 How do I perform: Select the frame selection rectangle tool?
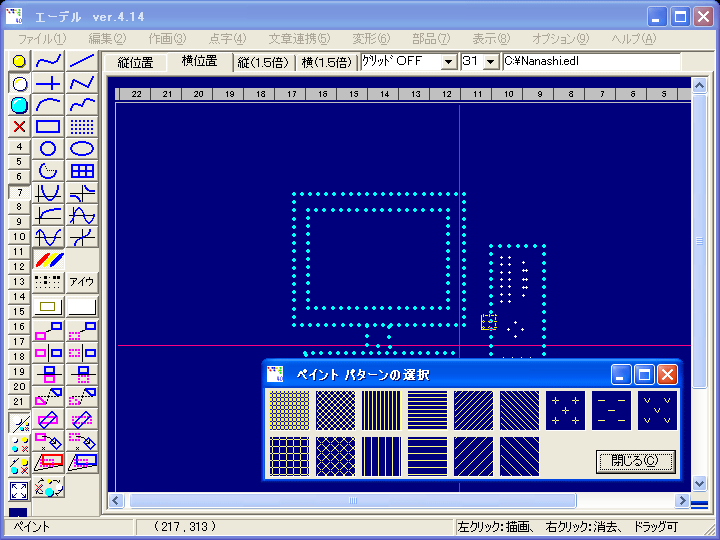click(x=48, y=307)
